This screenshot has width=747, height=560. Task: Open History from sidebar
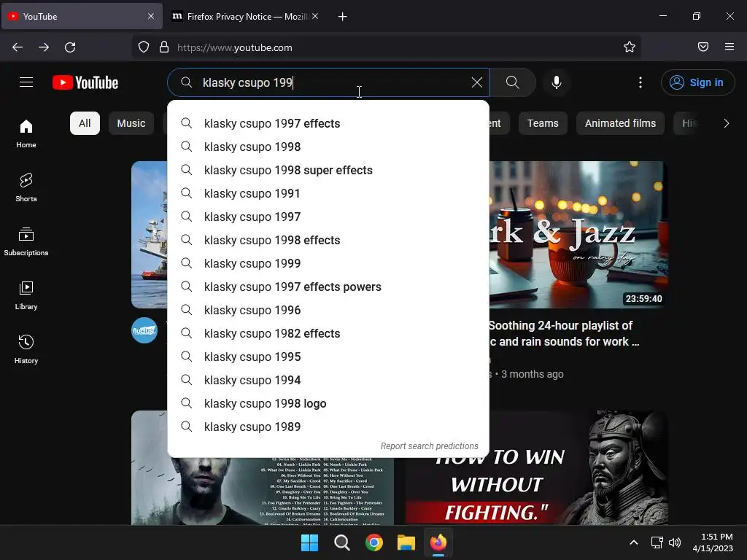click(26, 349)
